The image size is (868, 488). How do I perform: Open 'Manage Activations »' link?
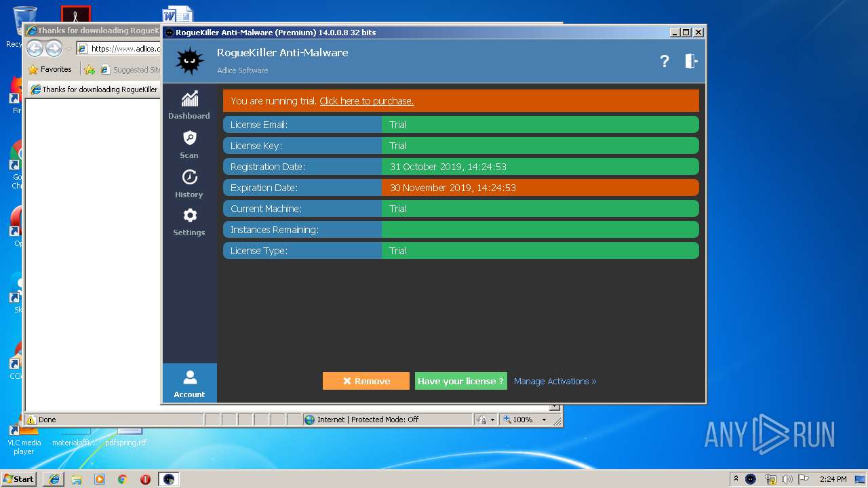coord(555,381)
